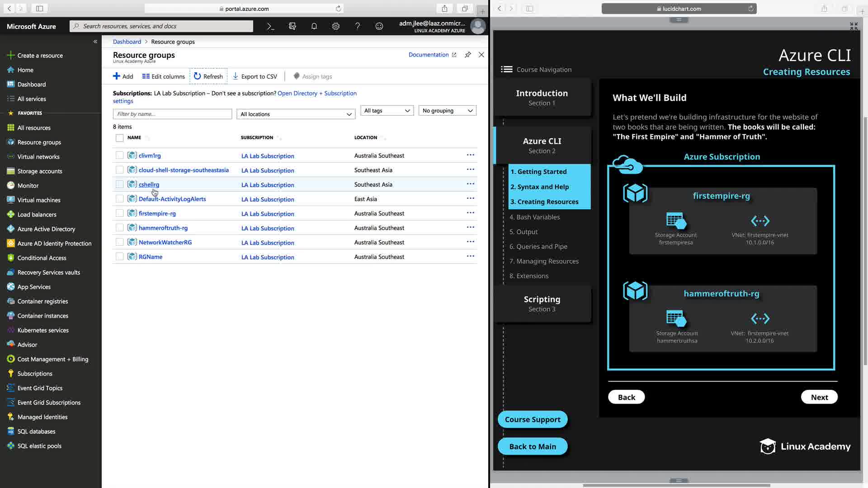868x488 pixels.
Task: Expand the All tags dropdown
Action: [x=387, y=111]
